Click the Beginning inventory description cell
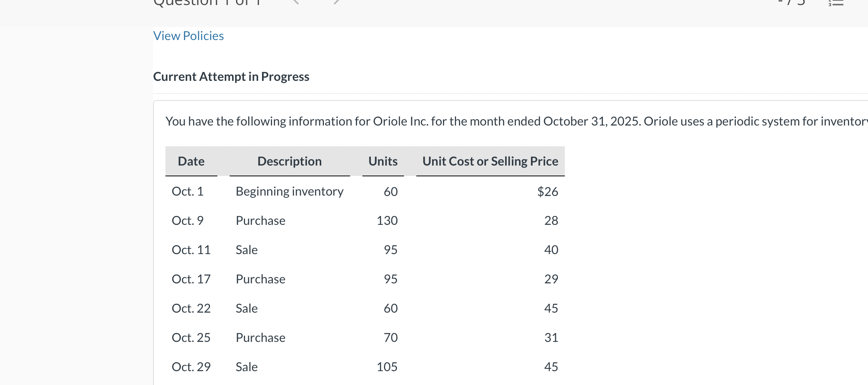The width and height of the screenshot is (868, 385). 290,191
